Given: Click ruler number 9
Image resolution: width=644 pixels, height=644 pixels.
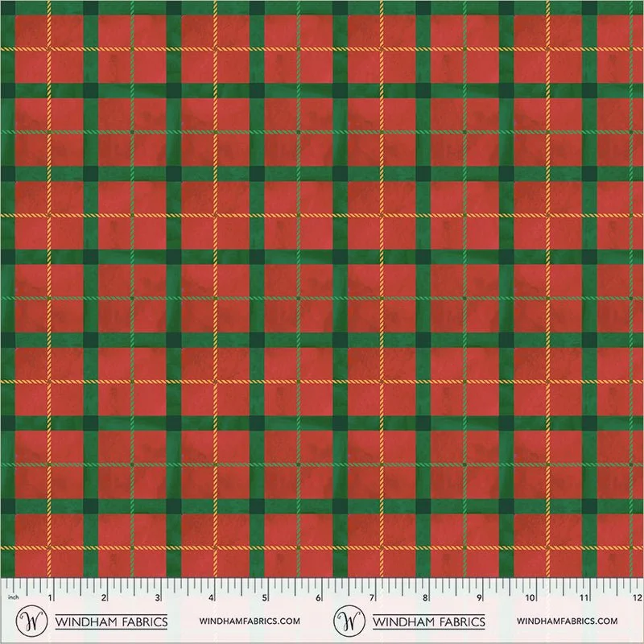Looking at the screenshot, I should (479, 597).
